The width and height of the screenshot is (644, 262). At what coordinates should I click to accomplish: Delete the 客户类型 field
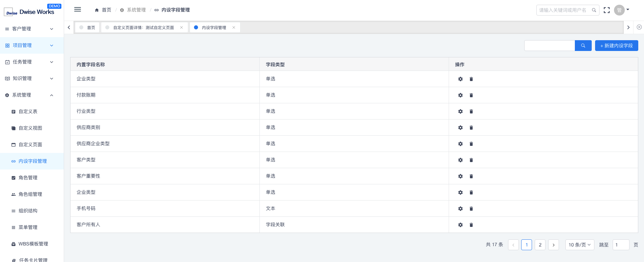(471, 160)
